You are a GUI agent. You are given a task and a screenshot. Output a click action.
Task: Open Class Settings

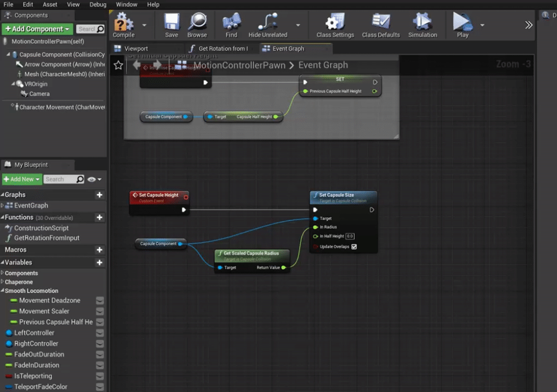pyautogui.click(x=335, y=25)
